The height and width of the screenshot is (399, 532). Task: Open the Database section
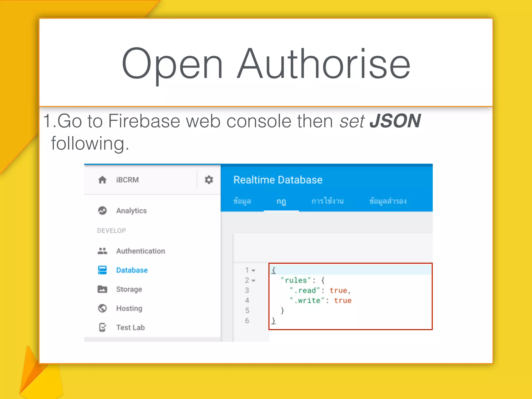pyautogui.click(x=132, y=270)
